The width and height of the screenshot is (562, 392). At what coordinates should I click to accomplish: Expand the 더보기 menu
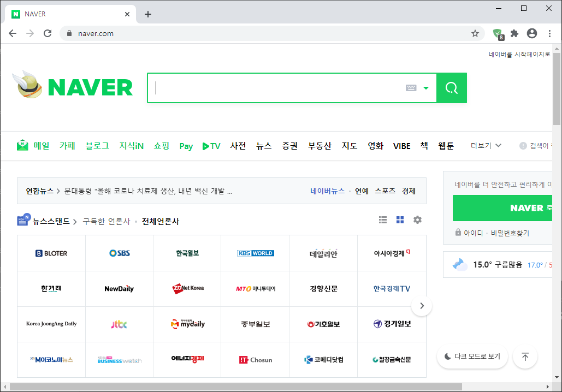[x=486, y=145]
